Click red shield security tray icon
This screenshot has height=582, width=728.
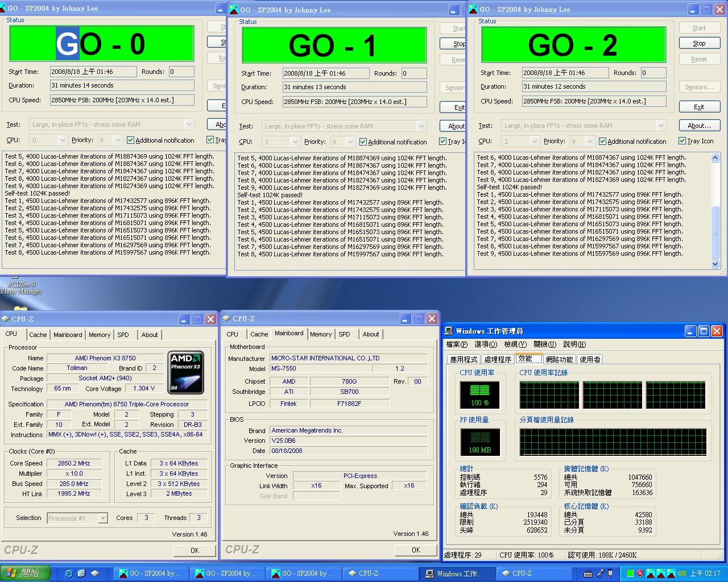click(640, 573)
